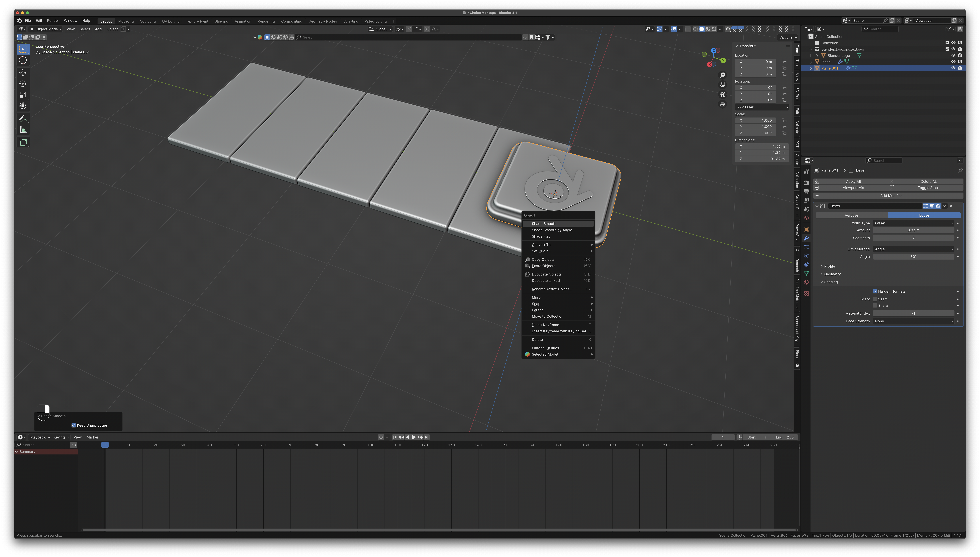Open the World properties globe tab
The height and width of the screenshot is (557, 980).
pyautogui.click(x=806, y=218)
